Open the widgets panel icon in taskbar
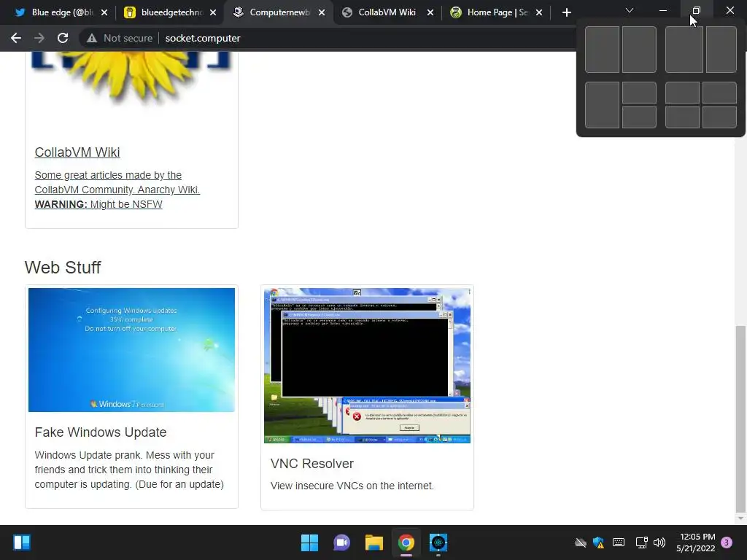The width and height of the screenshot is (747, 560). tap(22, 542)
